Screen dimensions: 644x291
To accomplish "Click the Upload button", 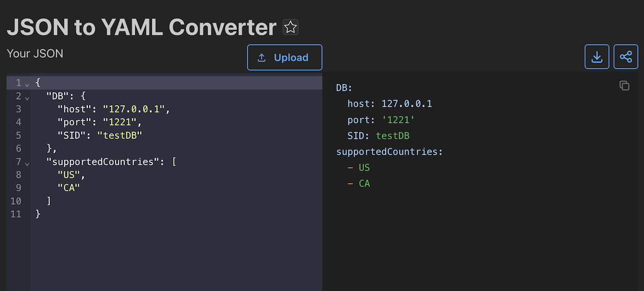I will pos(284,57).
